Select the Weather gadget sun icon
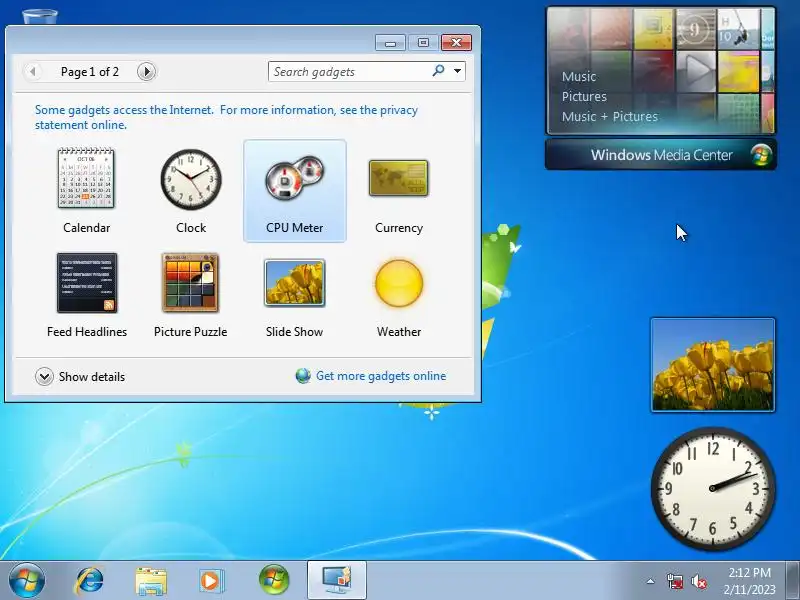Image resolution: width=800 pixels, height=600 pixels. click(x=399, y=283)
